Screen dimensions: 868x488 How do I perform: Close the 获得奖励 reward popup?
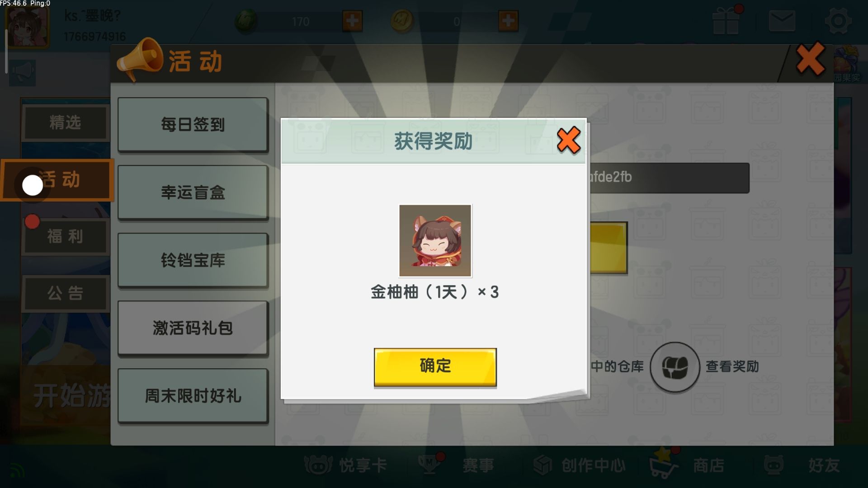[568, 141]
